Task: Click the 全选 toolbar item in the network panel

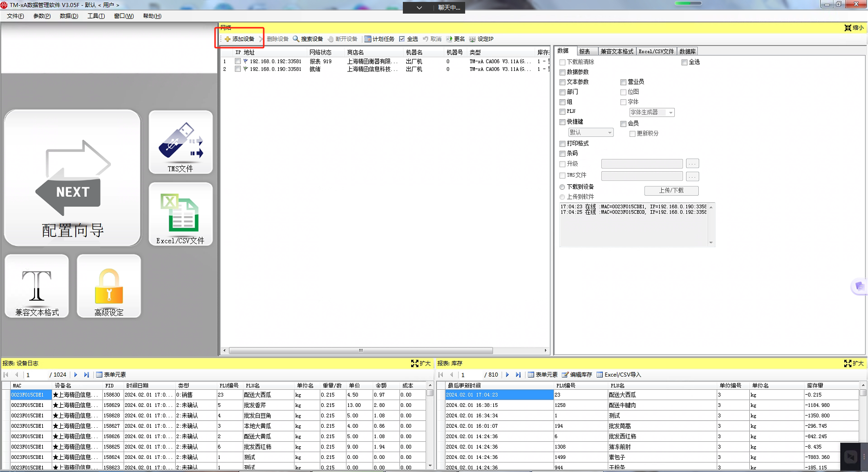Action: pyautogui.click(x=408, y=39)
